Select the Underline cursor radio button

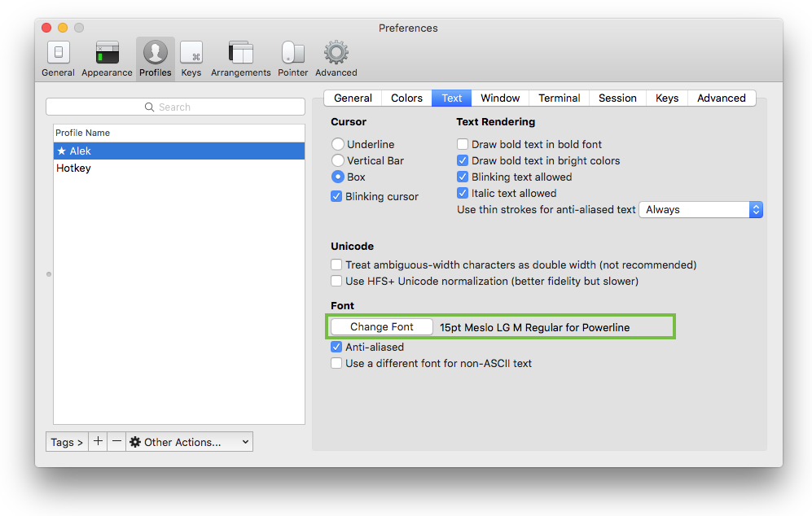click(x=337, y=145)
